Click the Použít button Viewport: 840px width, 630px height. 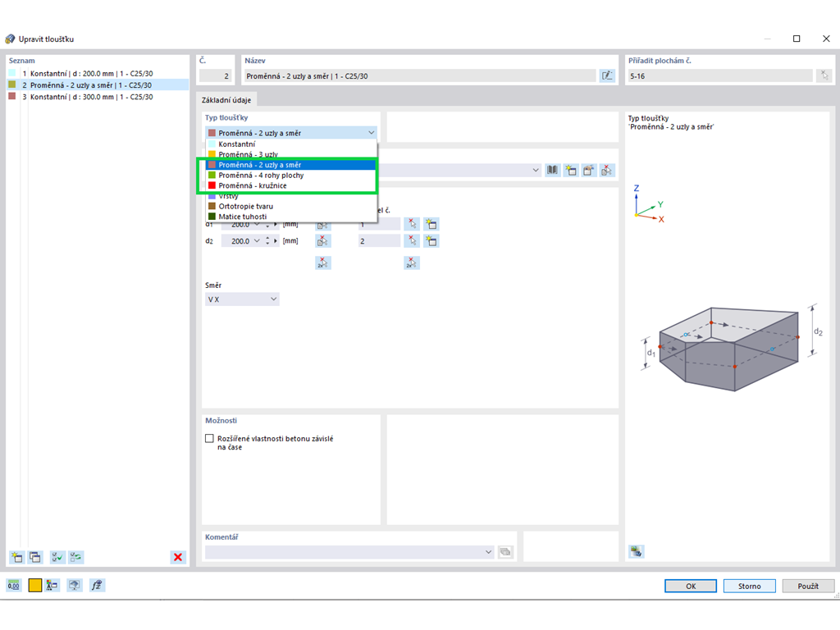pyautogui.click(x=808, y=586)
